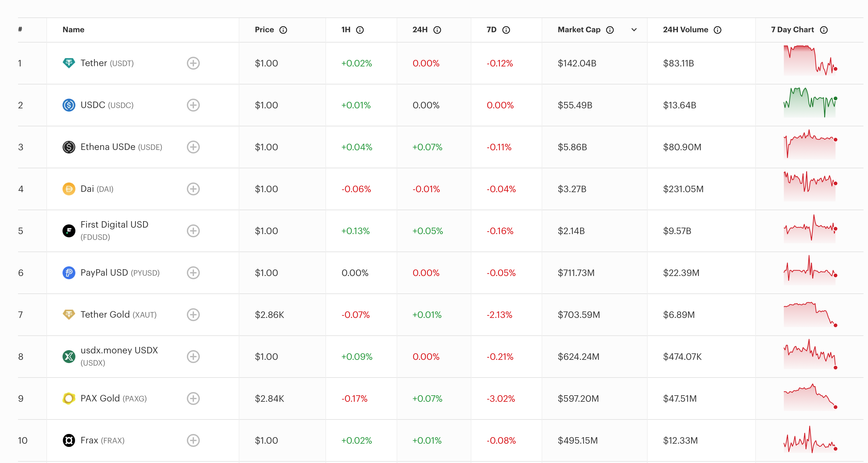Click PayPal USD market cap $711.73M
868x463 pixels.
pyautogui.click(x=576, y=272)
